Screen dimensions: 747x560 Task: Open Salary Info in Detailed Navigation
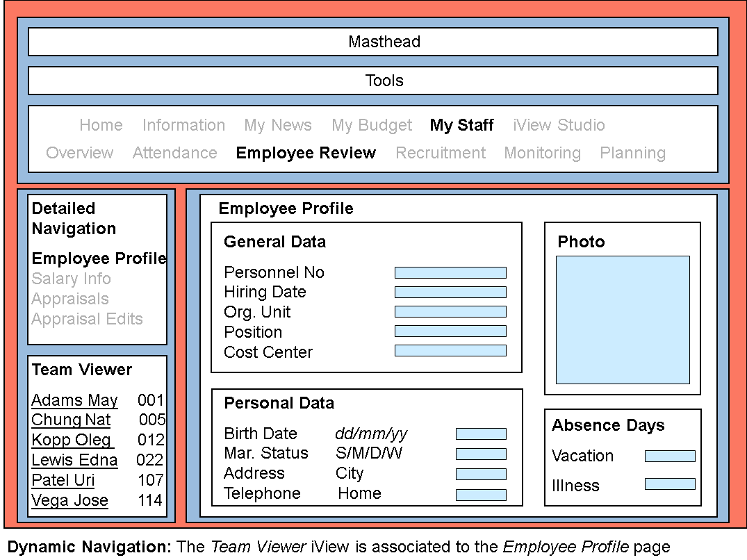tap(71, 279)
